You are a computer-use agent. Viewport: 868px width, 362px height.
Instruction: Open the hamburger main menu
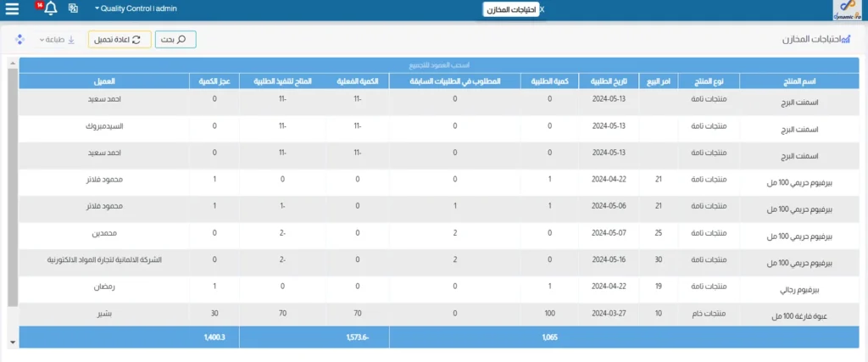tap(12, 8)
